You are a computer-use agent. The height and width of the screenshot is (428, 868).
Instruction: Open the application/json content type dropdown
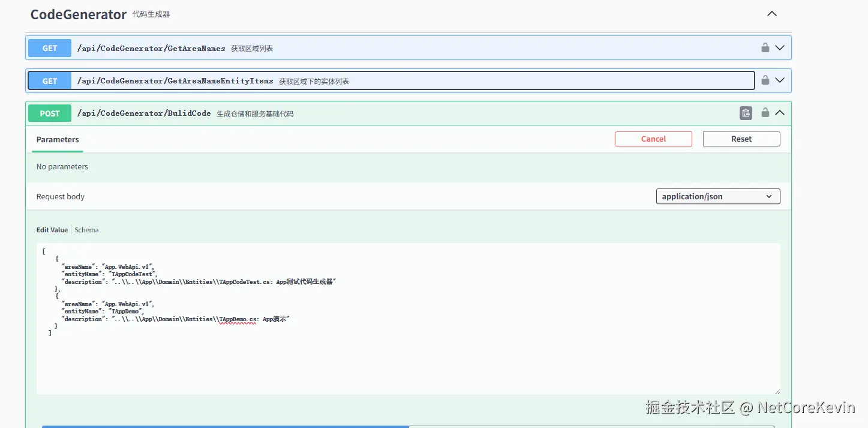click(x=718, y=196)
